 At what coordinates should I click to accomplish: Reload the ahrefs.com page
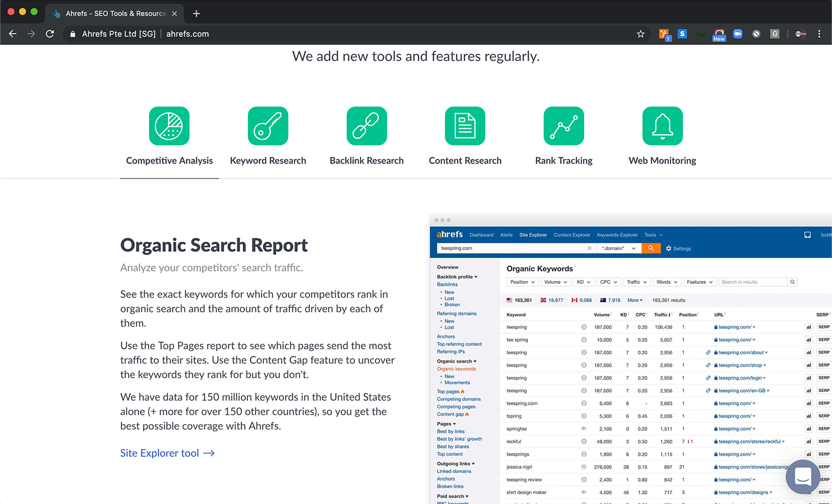(x=50, y=34)
